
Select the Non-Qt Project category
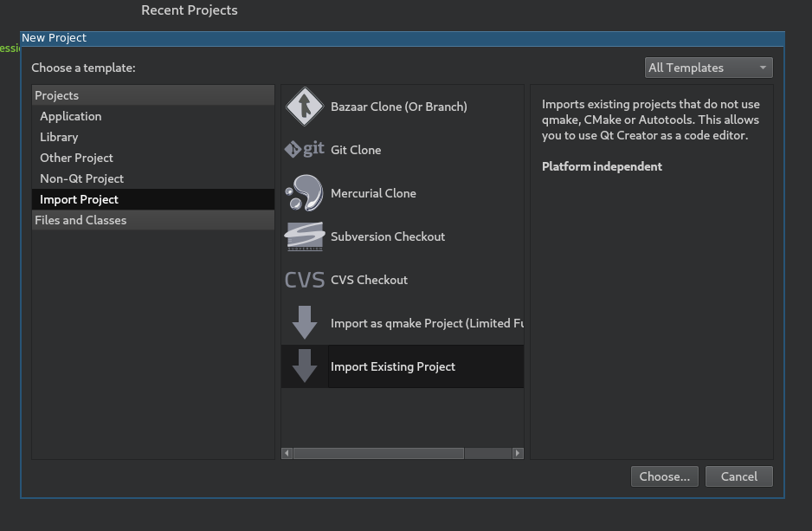(x=81, y=178)
